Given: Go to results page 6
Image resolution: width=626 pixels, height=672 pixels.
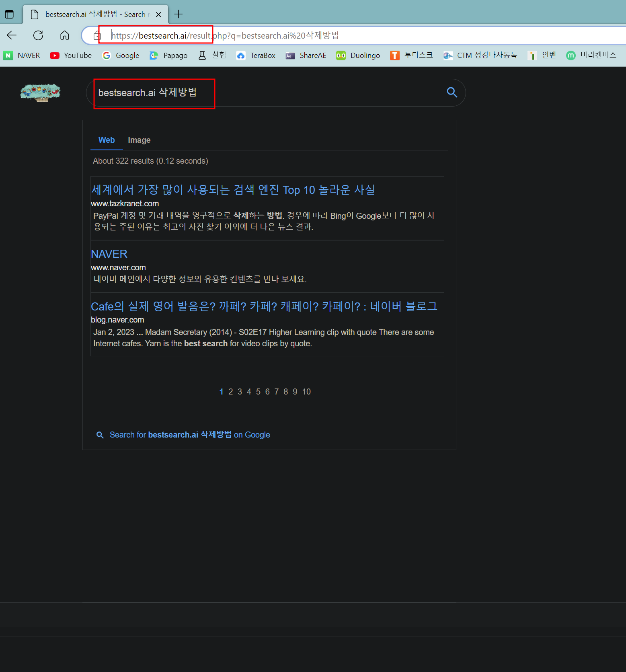Looking at the screenshot, I should tap(267, 392).
